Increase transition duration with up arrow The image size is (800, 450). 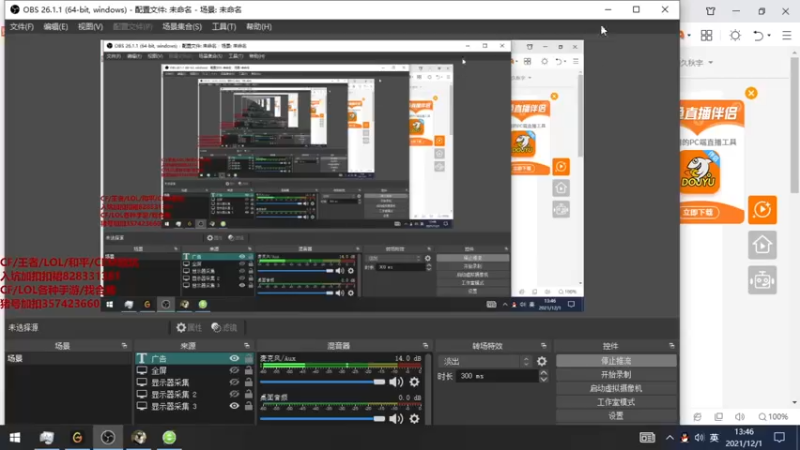tap(544, 373)
